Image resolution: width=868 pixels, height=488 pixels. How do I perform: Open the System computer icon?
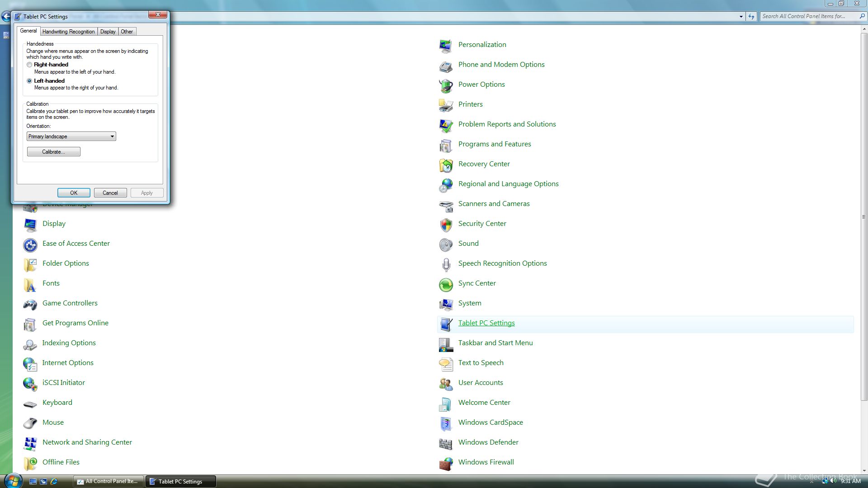coord(446,304)
